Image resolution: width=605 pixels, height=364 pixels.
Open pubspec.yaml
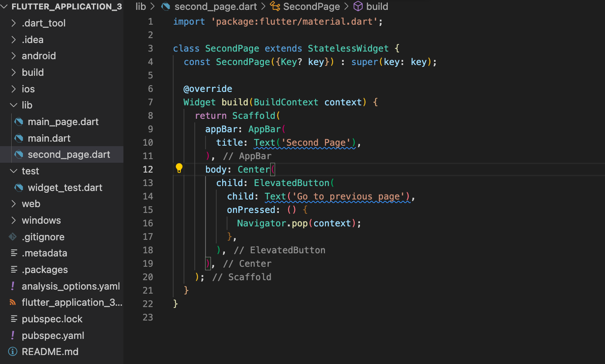(53, 335)
